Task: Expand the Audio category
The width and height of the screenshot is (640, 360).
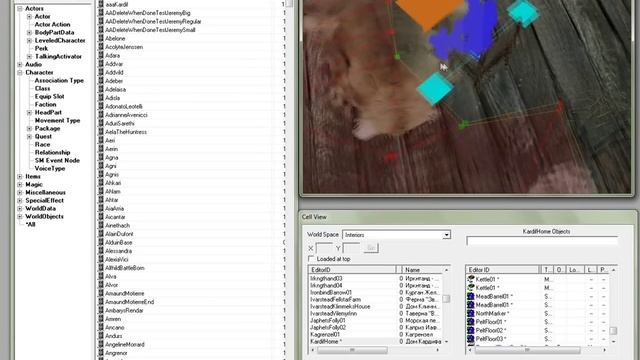Action: click(x=20, y=64)
